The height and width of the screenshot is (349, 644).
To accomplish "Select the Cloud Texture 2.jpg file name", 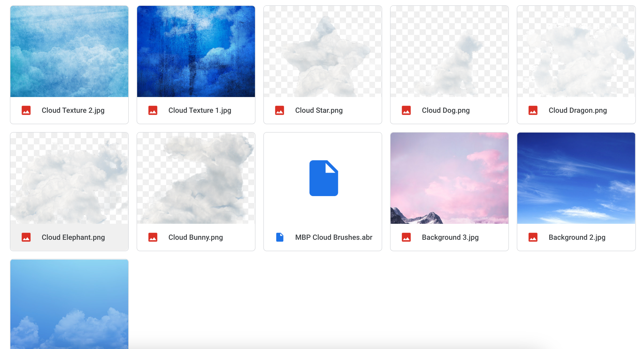I will coord(73,110).
